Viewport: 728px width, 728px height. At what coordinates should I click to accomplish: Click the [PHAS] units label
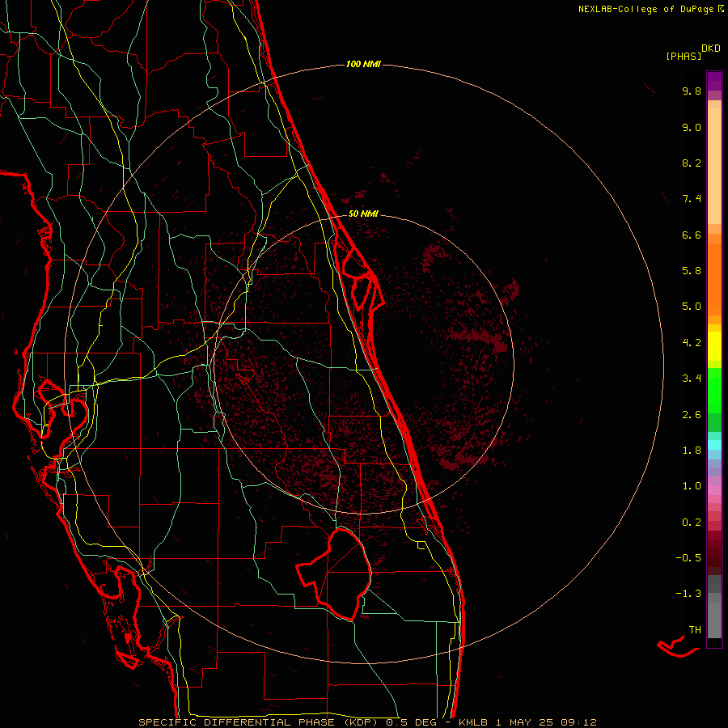pos(684,56)
